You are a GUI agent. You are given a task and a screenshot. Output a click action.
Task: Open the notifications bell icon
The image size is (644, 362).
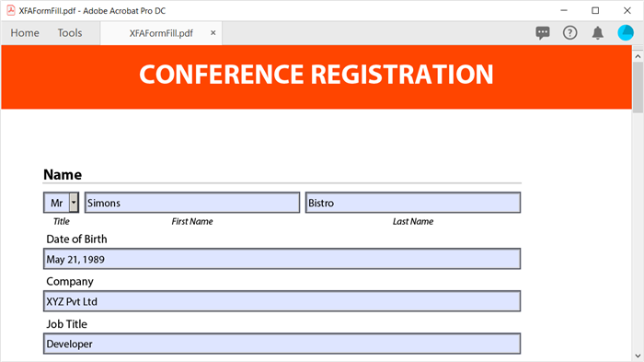(598, 32)
